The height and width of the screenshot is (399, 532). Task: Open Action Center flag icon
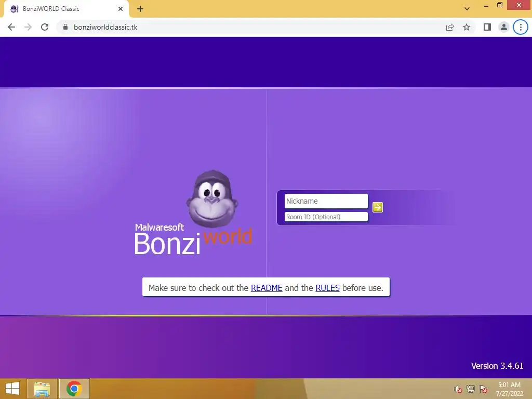[483, 389]
